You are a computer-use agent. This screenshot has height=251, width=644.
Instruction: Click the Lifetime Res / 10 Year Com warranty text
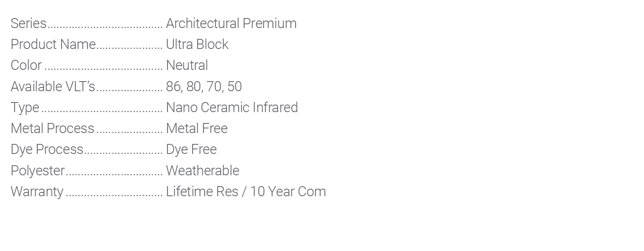click(246, 192)
